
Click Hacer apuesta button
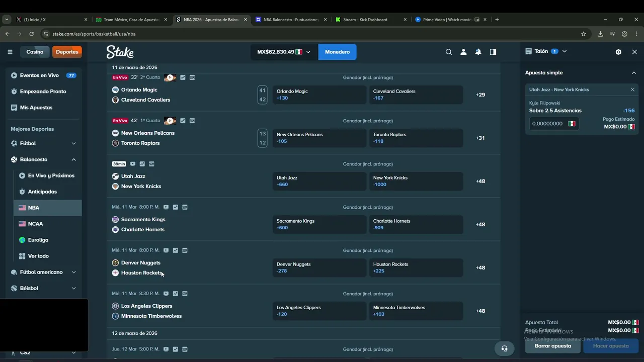click(611, 346)
